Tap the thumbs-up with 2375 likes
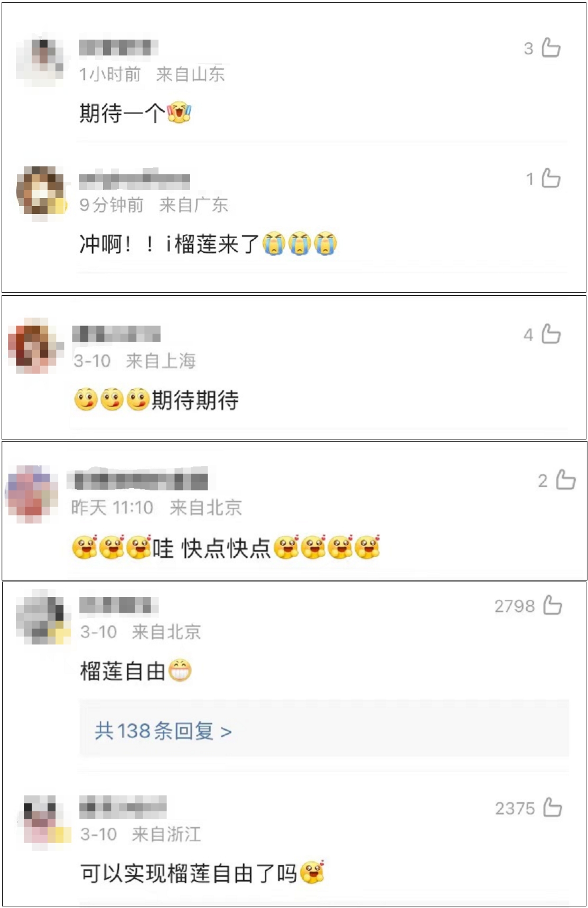The width and height of the screenshot is (588, 908). pyautogui.click(x=553, y=807)
